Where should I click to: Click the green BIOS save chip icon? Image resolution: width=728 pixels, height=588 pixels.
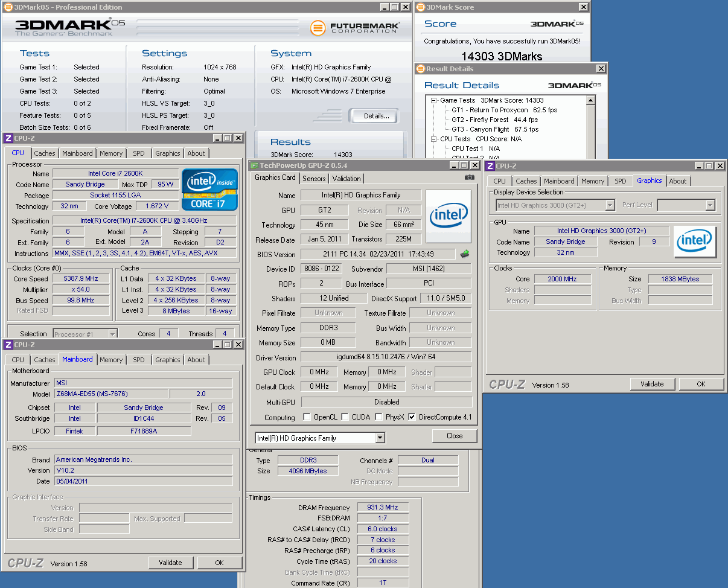coord(464,254)
